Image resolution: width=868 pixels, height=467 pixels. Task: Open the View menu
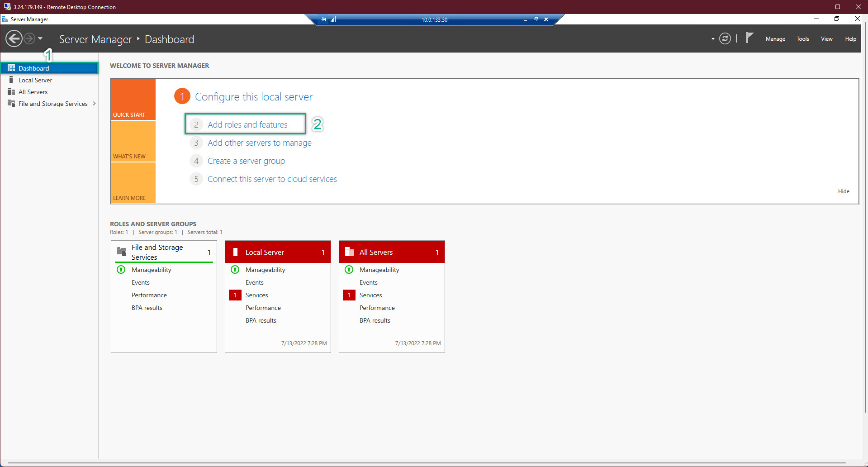coord(827,39)
